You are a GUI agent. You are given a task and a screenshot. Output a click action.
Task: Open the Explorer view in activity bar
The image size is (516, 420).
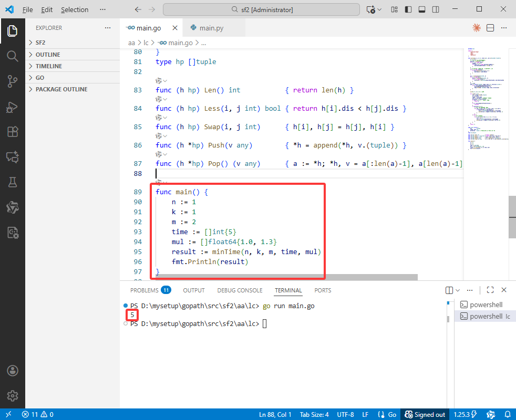tap(13, 31)
